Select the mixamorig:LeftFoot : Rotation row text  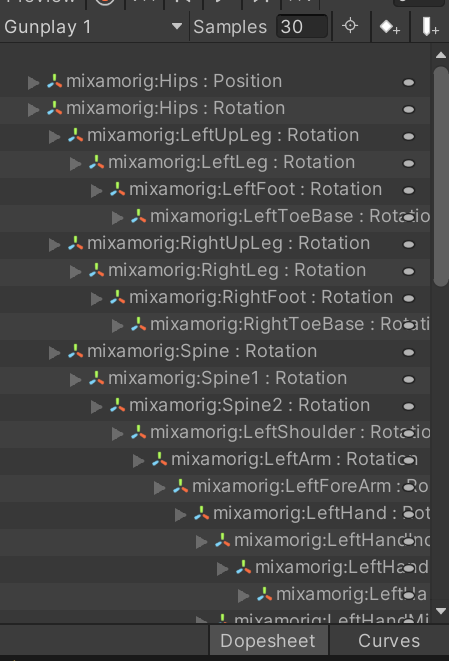(255, 189)
